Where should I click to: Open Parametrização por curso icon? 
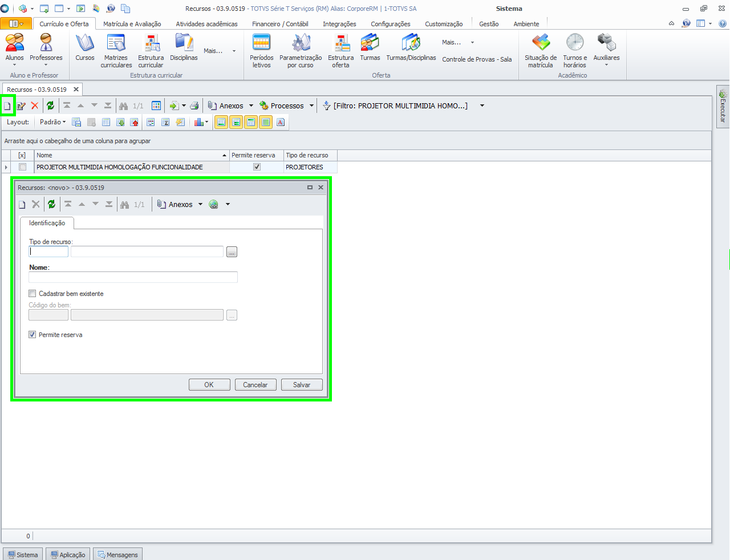pos(301,51)
